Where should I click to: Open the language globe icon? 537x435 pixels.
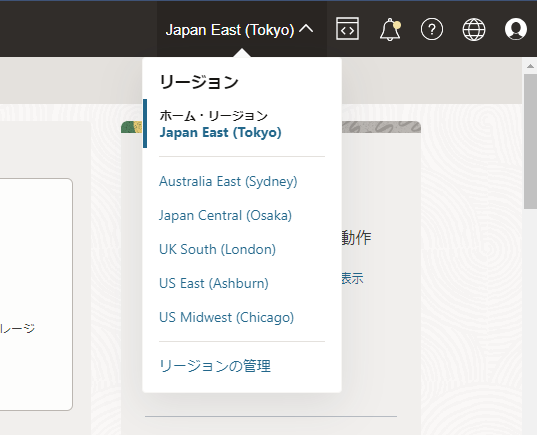tap(474, 29)
